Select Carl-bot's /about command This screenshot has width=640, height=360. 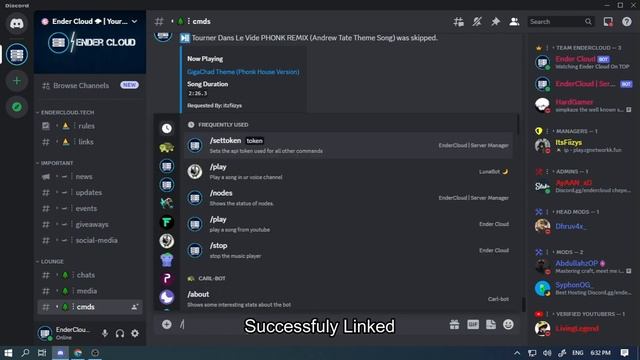(x=348, y=299)
